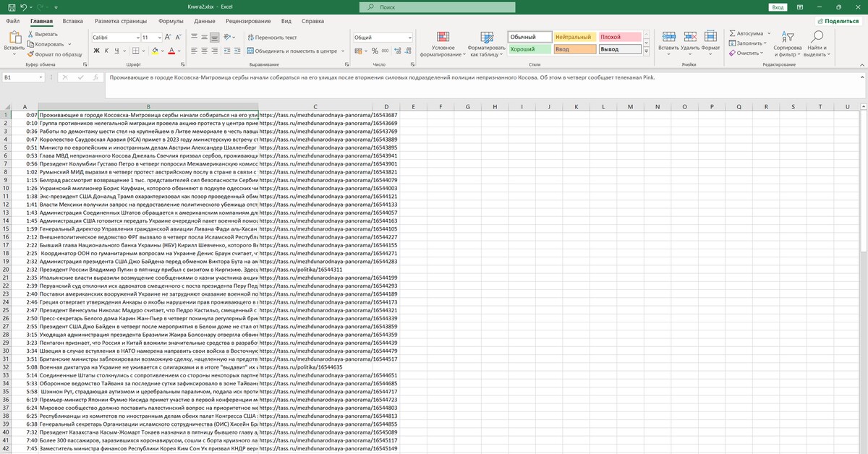Click in Поиск search box
868x454 pixels.
click(438, 7)
